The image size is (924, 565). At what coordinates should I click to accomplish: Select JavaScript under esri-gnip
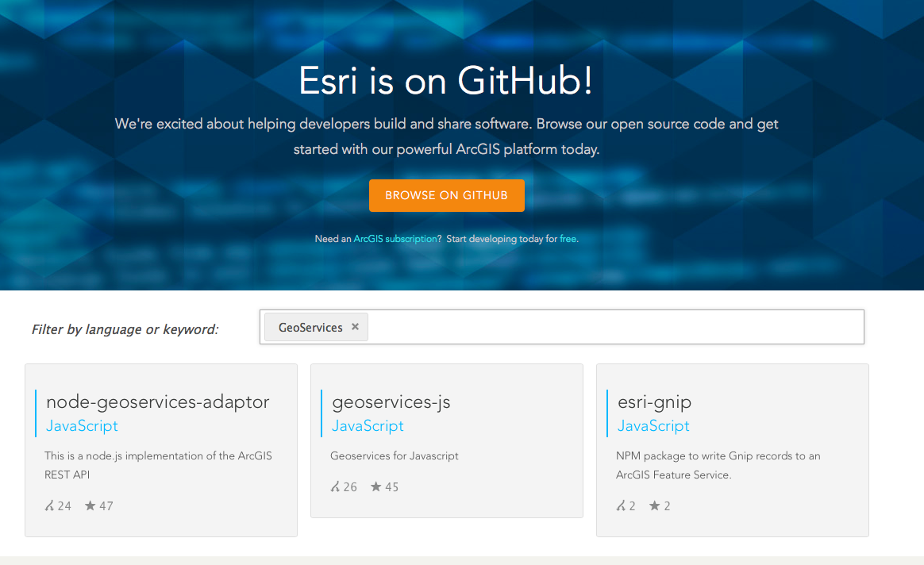[x=653, y=426]
